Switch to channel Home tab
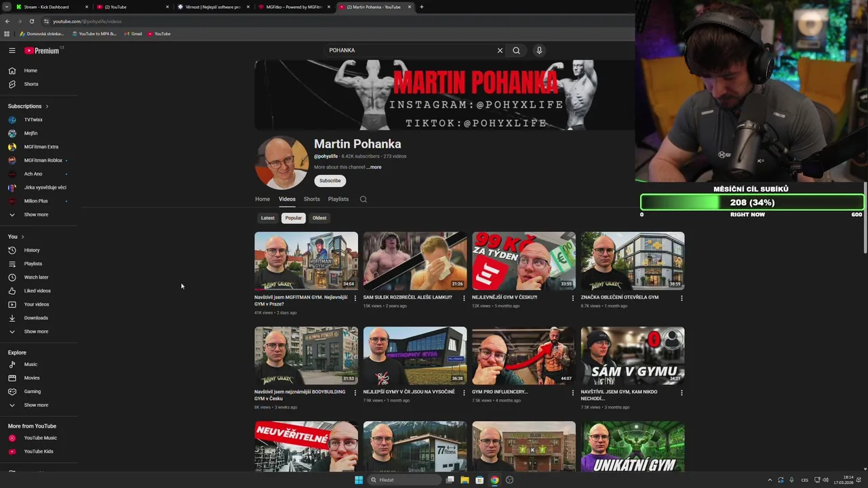The height and width of the screenshot is (488, 868). click(x=262, y=199)
